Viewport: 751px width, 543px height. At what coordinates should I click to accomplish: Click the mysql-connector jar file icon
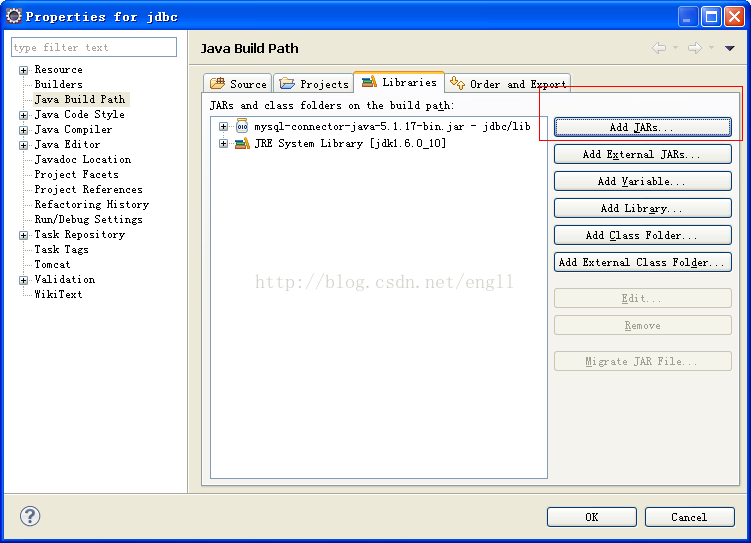[x=242, y=126]
